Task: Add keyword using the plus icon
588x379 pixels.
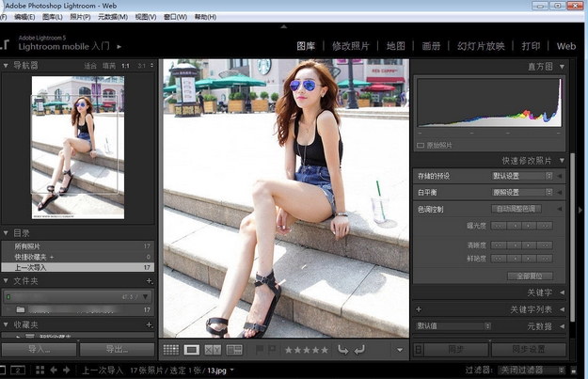Action: pos(419,309)
